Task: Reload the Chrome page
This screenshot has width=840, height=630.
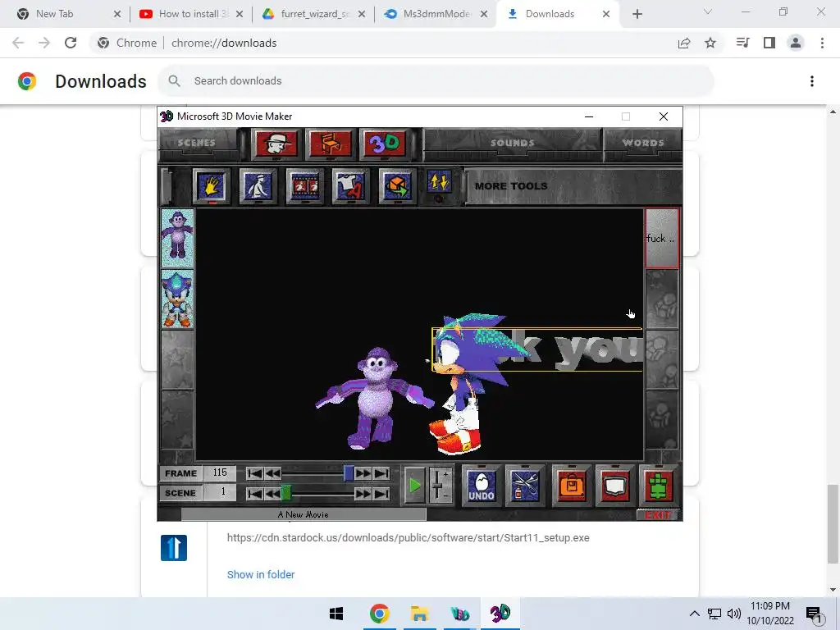Action: 71,43
